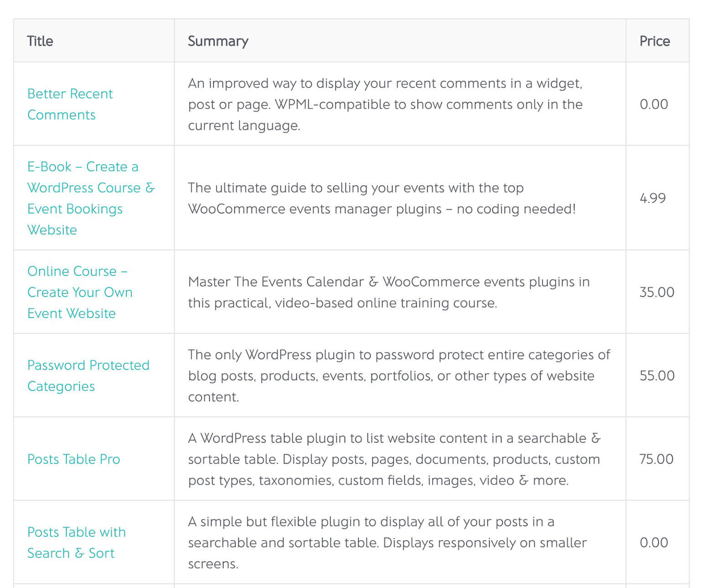Click the E-Book summary about selling events
The height and width of the screenshot is (588, 702).
pos(382,198)
